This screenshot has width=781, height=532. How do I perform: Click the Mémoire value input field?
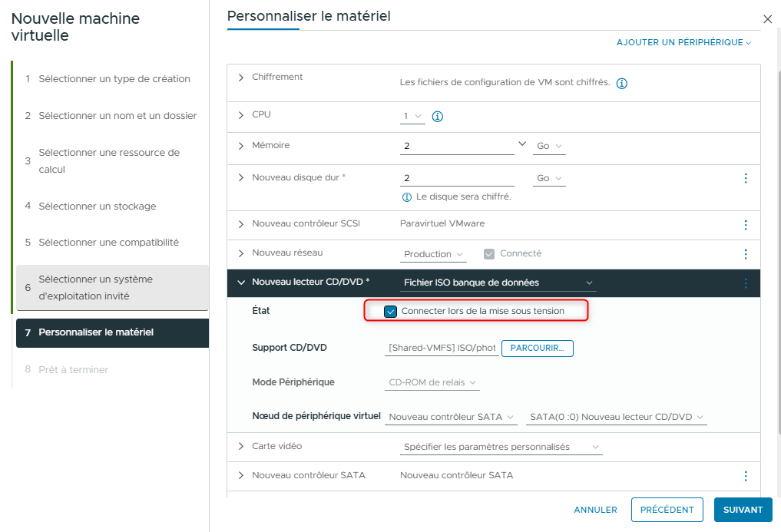tap(457, 146)
